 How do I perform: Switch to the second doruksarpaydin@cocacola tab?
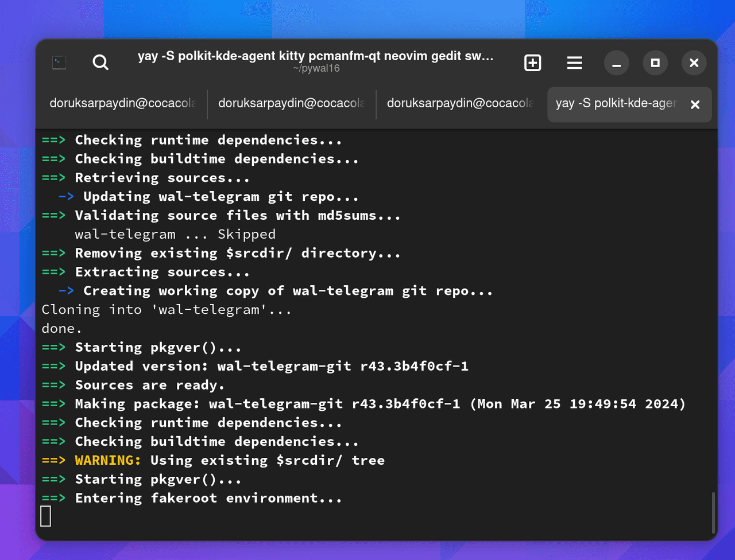click(x=291, y=104)
